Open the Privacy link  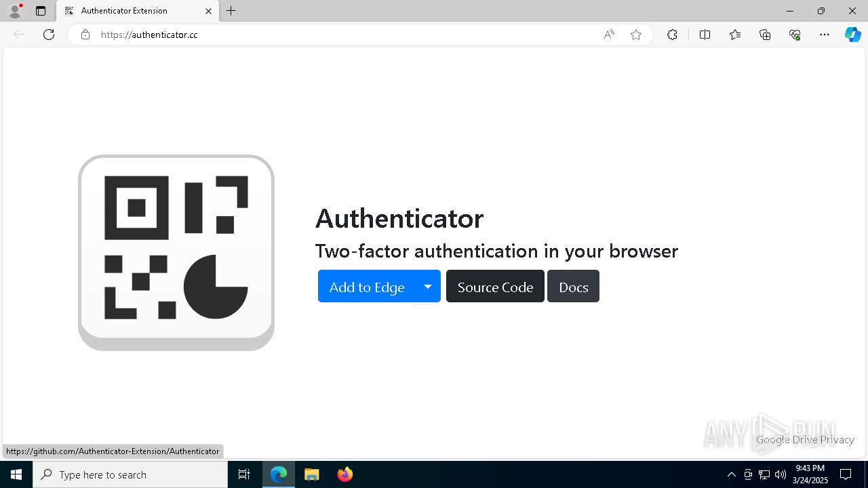(837, 440)
